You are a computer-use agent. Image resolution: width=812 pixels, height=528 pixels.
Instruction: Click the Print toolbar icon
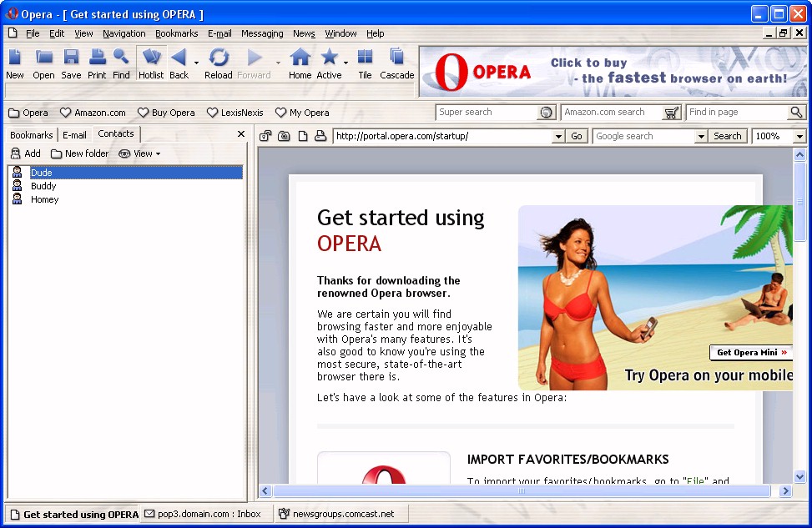[x=97, y=57]
